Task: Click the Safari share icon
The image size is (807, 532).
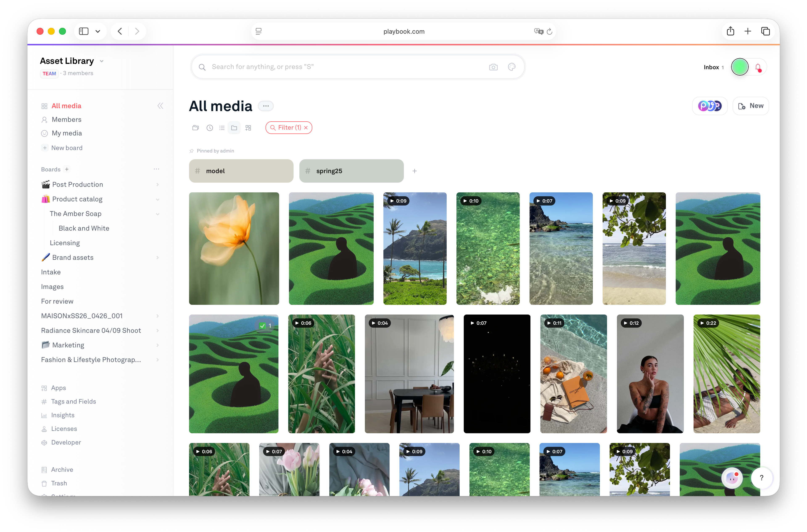Action: pos(731,31)
